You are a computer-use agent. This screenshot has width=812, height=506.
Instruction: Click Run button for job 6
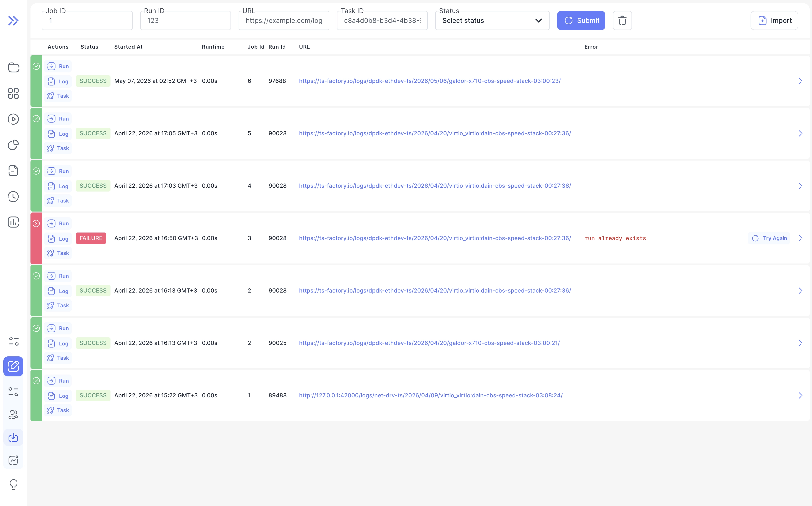[x=58, y=66]
